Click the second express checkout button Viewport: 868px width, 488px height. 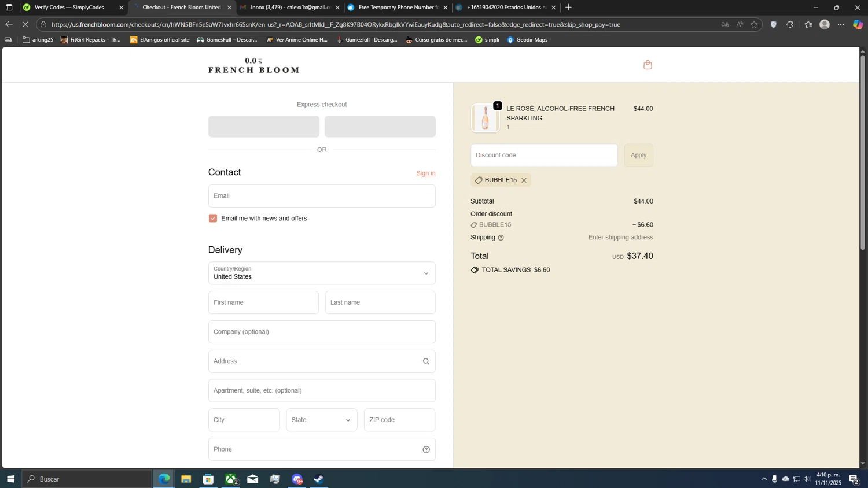[380, 127]
